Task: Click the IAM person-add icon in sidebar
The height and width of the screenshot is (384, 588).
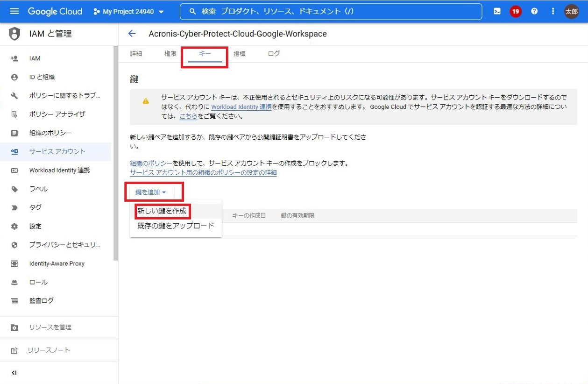Action: coord(14,58)
